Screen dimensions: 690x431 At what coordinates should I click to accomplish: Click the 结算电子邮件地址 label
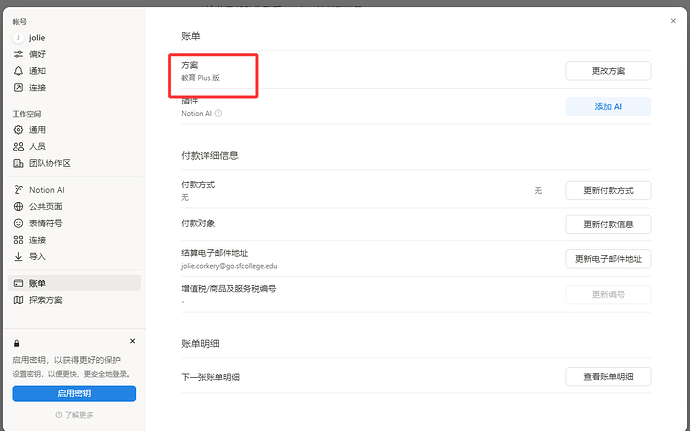[x=215, y=253]
